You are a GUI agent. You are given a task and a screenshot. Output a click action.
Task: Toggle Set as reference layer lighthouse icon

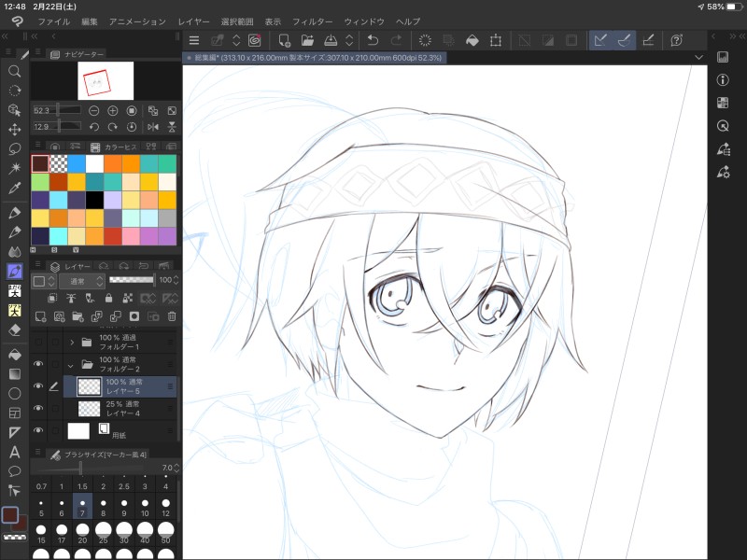coord(71,298)
